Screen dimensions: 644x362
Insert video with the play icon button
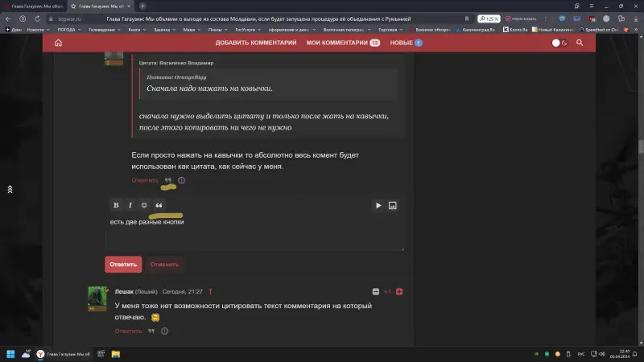pos(378,205)
